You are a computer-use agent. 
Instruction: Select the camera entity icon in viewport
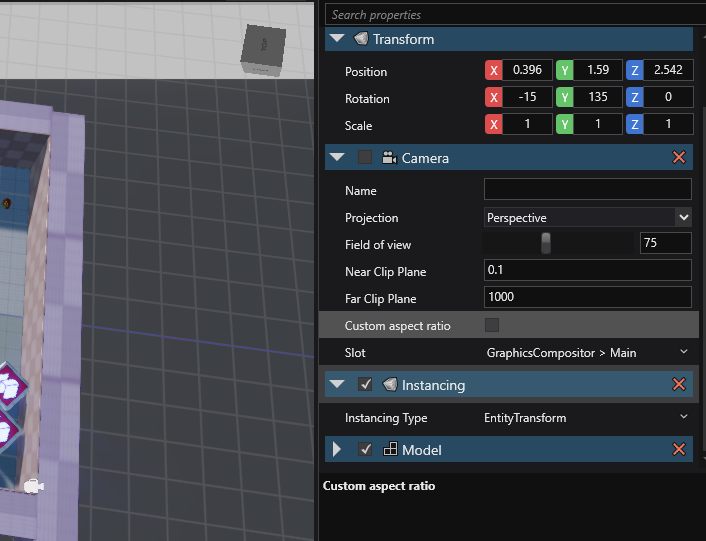pyautogui.click(x=33, y=487)
